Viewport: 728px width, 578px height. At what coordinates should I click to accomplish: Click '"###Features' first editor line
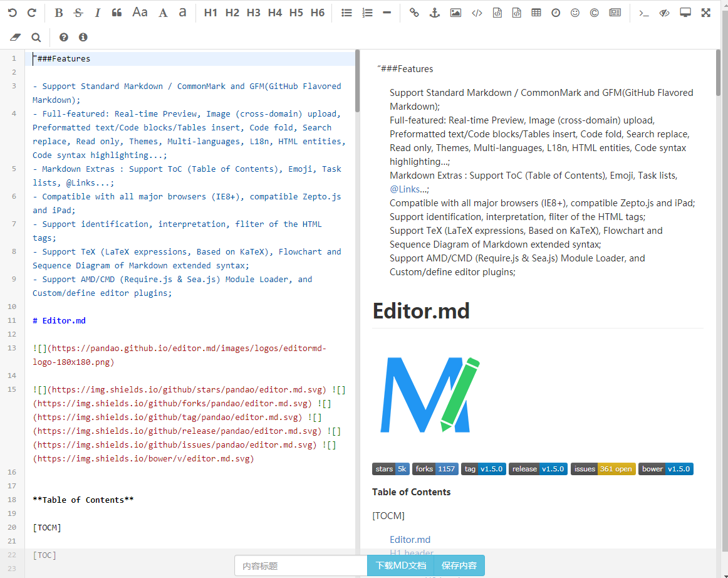coord(61,58)
